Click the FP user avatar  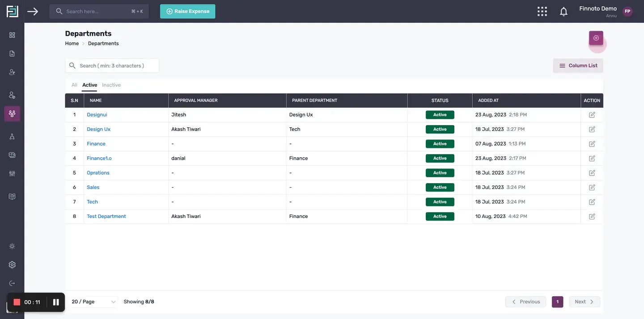click(x=627, y=12)
